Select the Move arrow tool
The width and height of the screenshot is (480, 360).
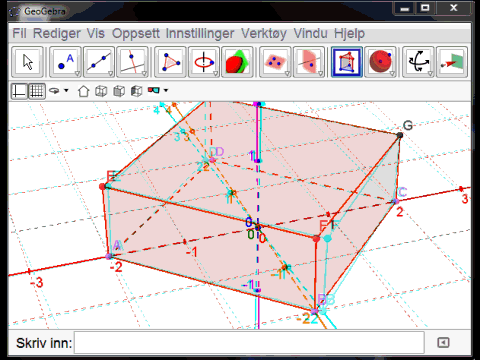[x=27, y=62]
